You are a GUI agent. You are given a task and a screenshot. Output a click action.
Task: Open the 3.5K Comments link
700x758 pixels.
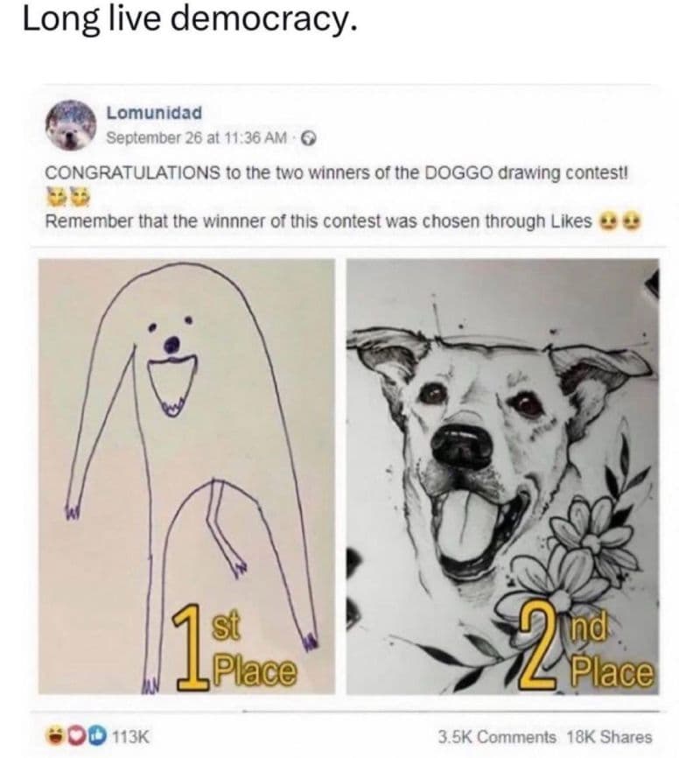(x=497, y=737)
